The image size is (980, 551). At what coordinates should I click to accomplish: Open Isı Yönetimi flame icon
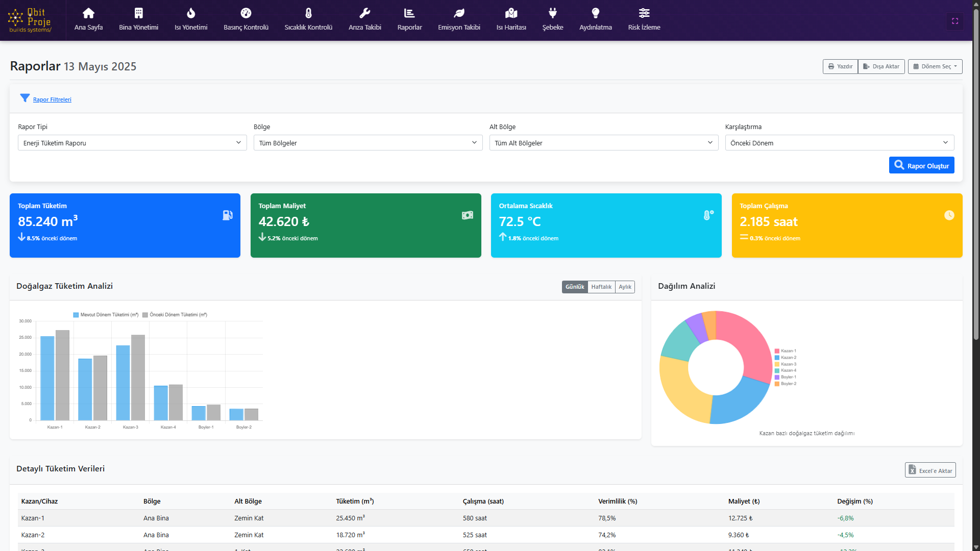click(x=191, y=13)
